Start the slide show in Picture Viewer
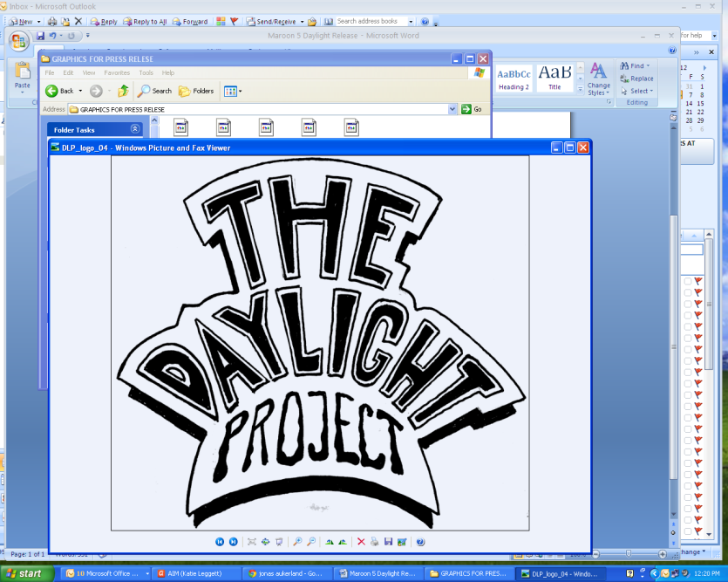The width and height of the screenshot is (728, 582). click(x=279, y=542)
